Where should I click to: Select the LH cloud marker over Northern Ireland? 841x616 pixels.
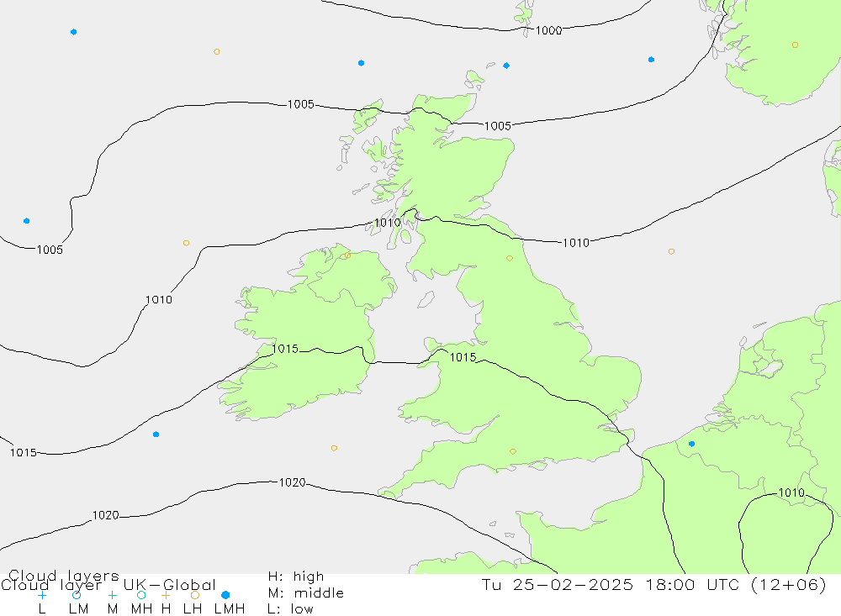pos(347,255)
